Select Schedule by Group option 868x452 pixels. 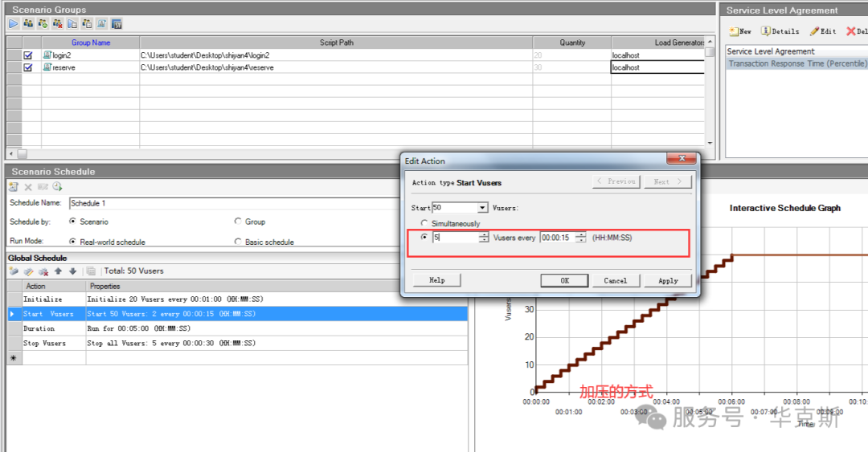(x=238, y=222)
